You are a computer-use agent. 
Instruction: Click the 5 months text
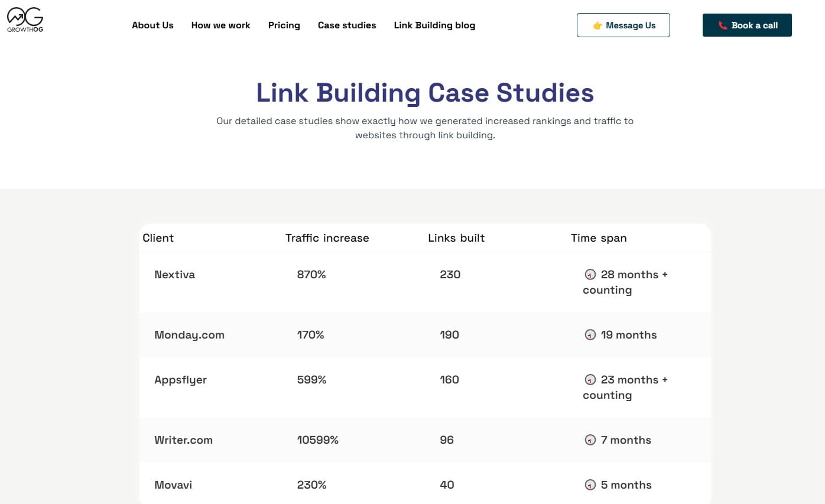(x=626, y=485)
